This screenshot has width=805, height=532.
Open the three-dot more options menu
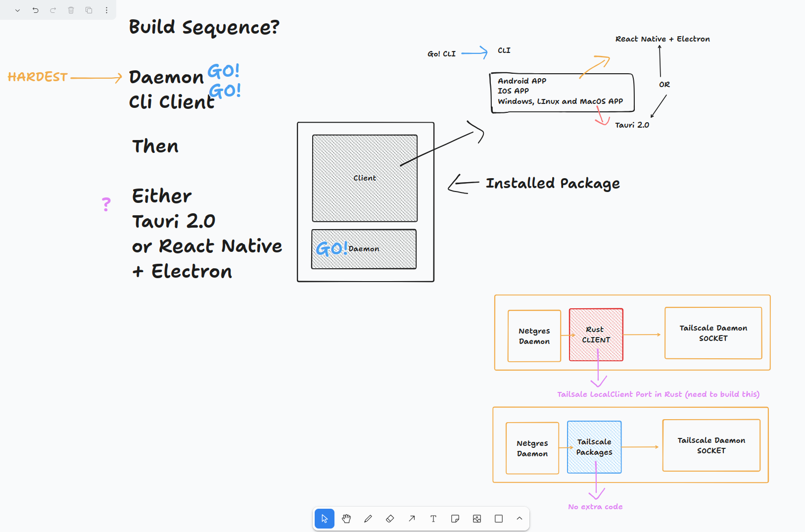[106, 10]
